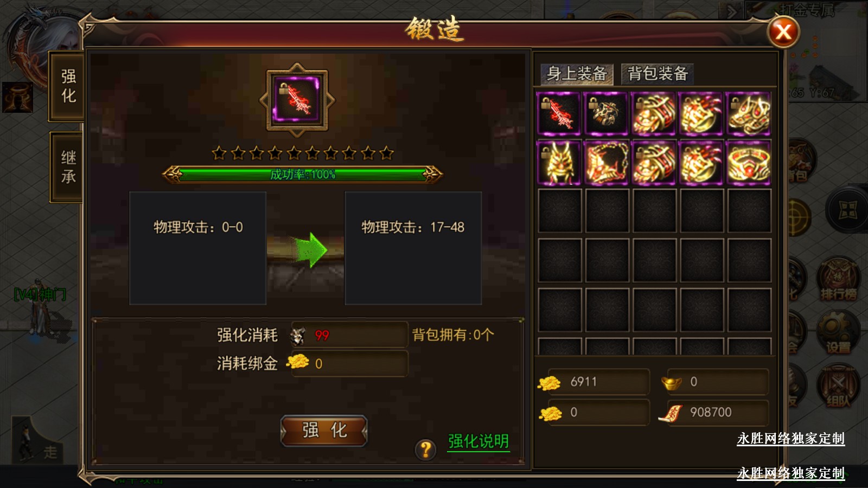Select the dark dragon armor item
This screenshot has height=488, width=868.
[607, 114]
